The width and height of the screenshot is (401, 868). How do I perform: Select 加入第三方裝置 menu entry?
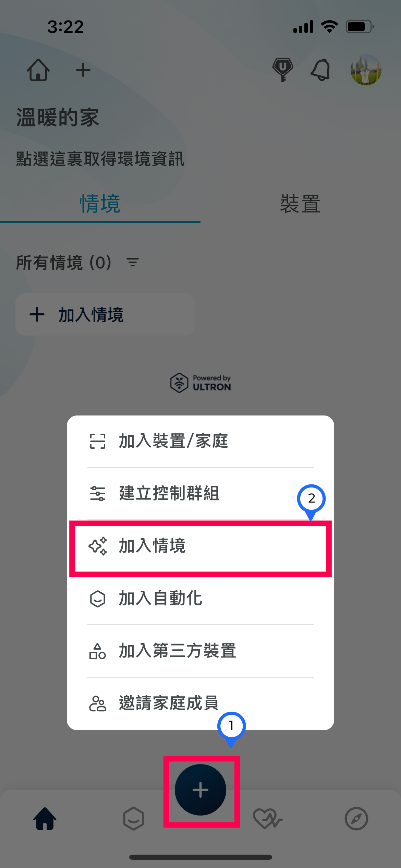click(200, 651)
